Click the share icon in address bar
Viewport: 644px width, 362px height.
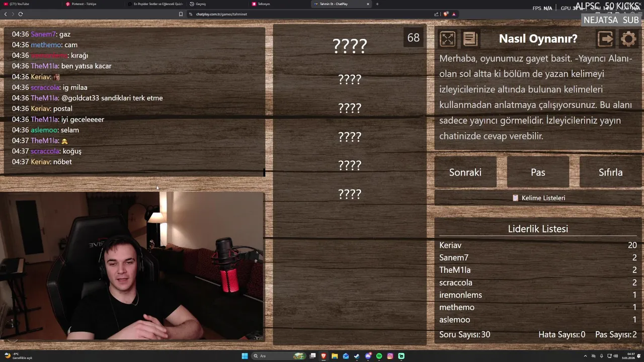point(436,14)
